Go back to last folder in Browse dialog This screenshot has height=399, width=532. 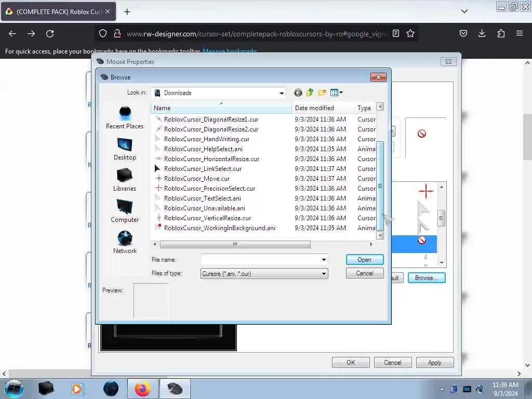(x=298, y=92)
